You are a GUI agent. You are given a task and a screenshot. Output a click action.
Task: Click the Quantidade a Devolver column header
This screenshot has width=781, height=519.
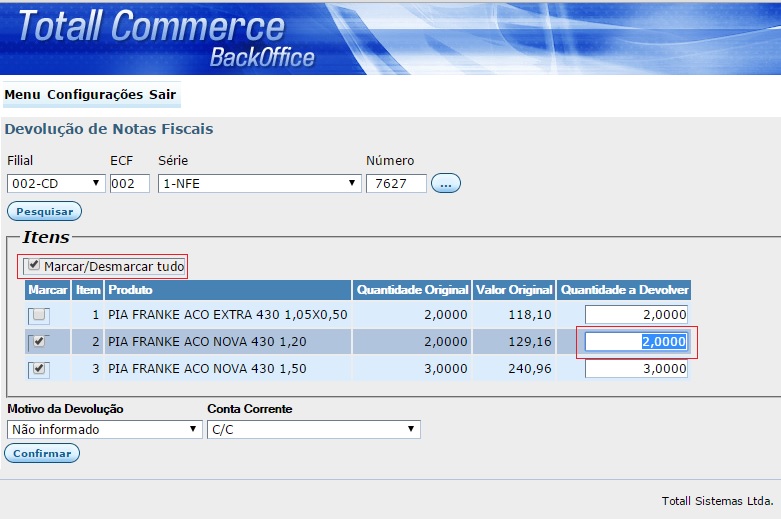pyautogui.click(x=624, y=290)
